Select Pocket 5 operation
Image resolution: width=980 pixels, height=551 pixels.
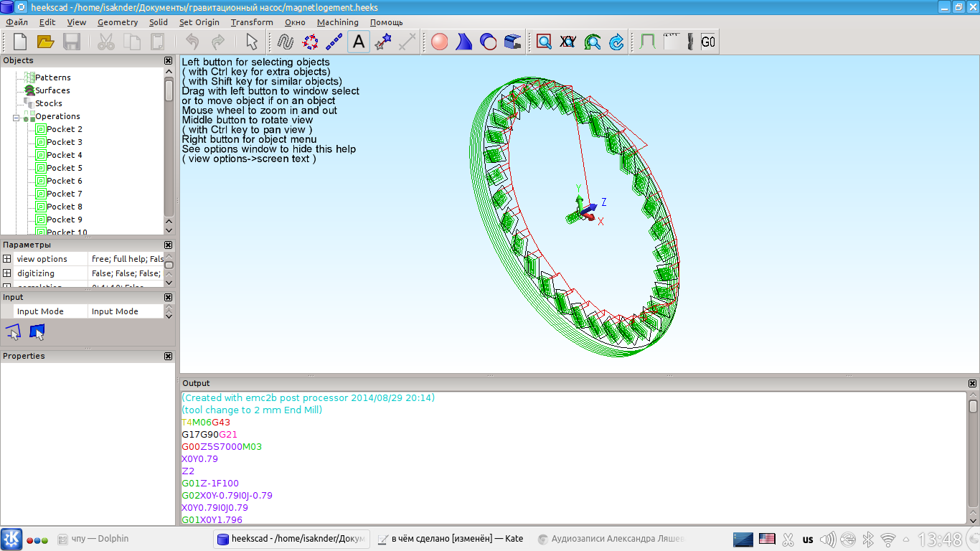(x=65, y=168)
